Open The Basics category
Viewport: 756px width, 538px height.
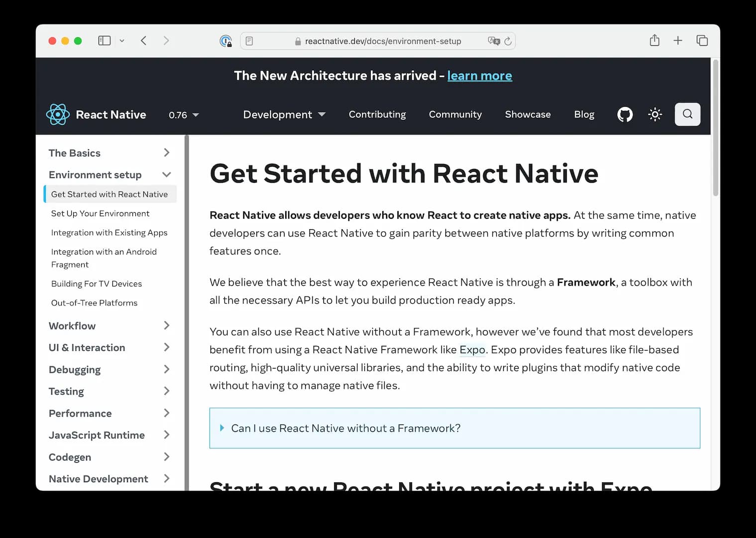tap(75, 153)
